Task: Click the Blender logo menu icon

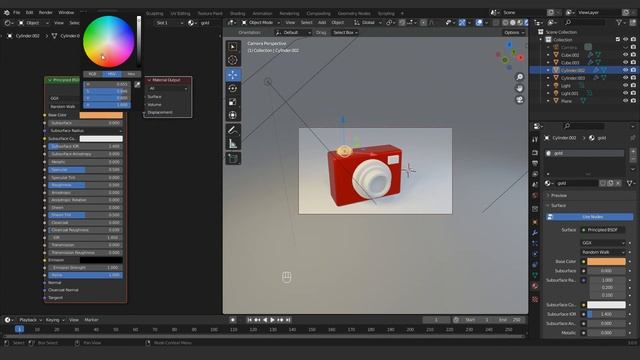Action: click(x=7, y=13)
